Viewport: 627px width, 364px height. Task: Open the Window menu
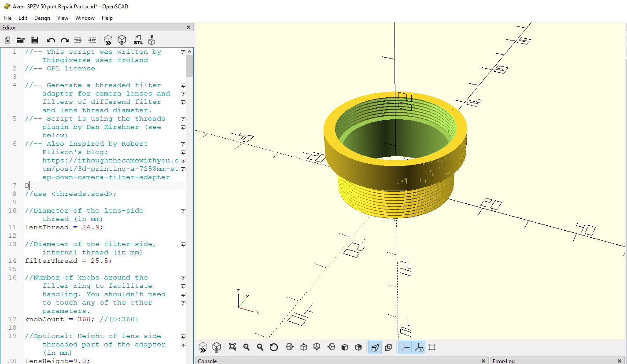tap(85, 18)
